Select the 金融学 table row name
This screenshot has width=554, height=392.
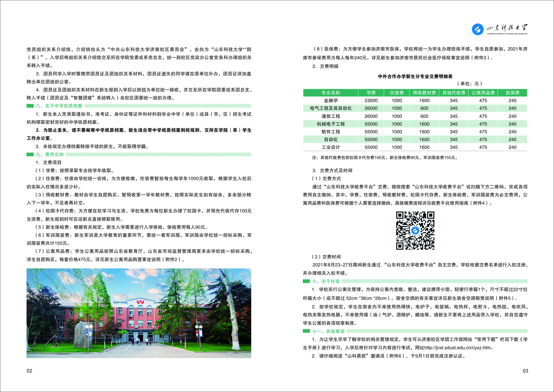(x=331, y=100)
